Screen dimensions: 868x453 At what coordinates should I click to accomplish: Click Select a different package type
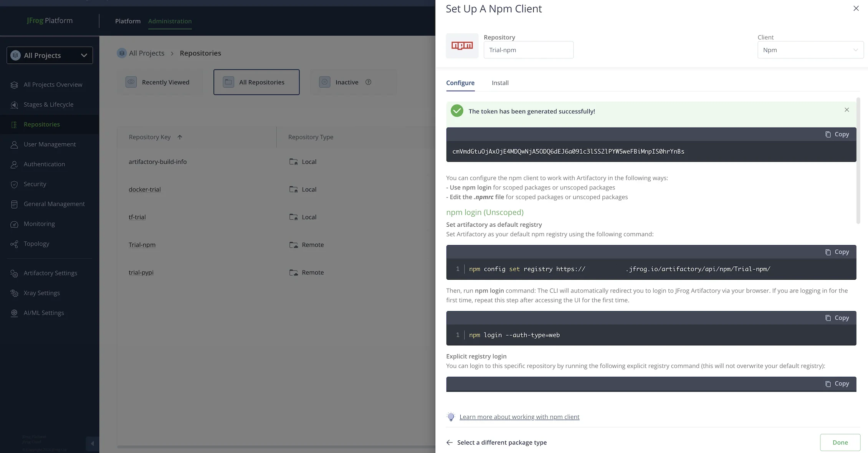[497, 443]
